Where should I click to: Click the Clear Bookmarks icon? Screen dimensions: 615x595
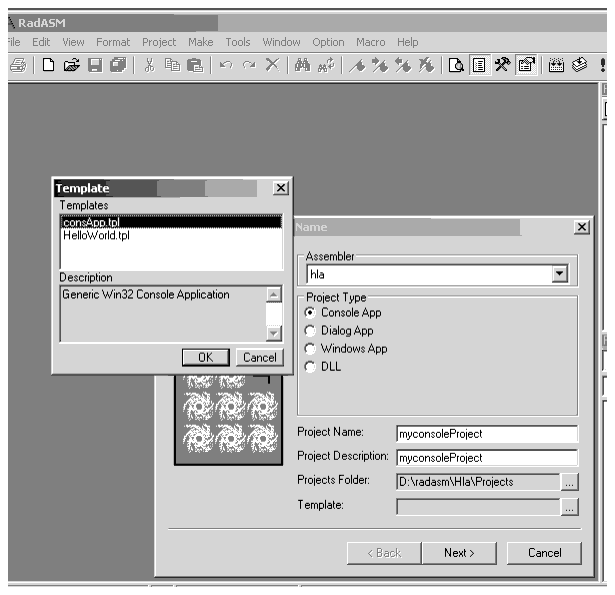click(x=426, y=65)
